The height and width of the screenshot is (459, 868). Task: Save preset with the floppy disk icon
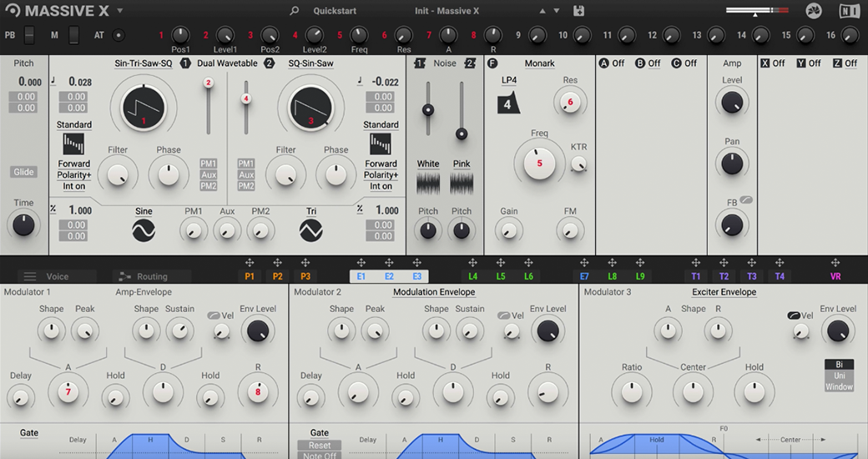578,11
